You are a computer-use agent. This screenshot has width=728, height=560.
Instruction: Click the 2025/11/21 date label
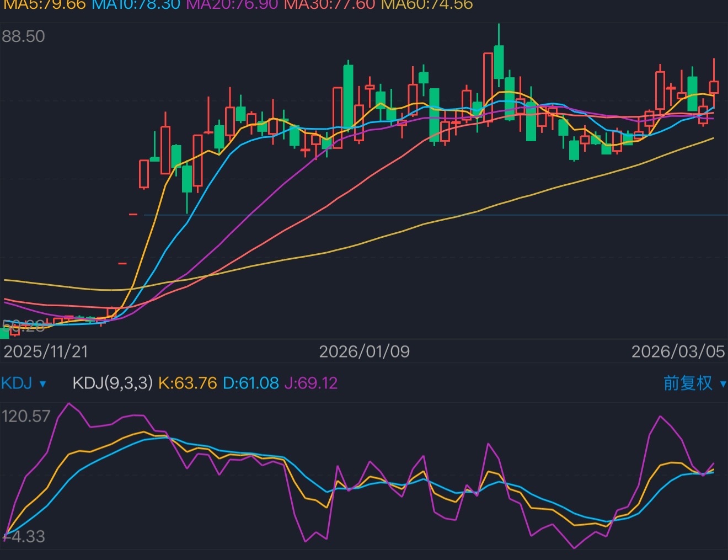point(46,351)
